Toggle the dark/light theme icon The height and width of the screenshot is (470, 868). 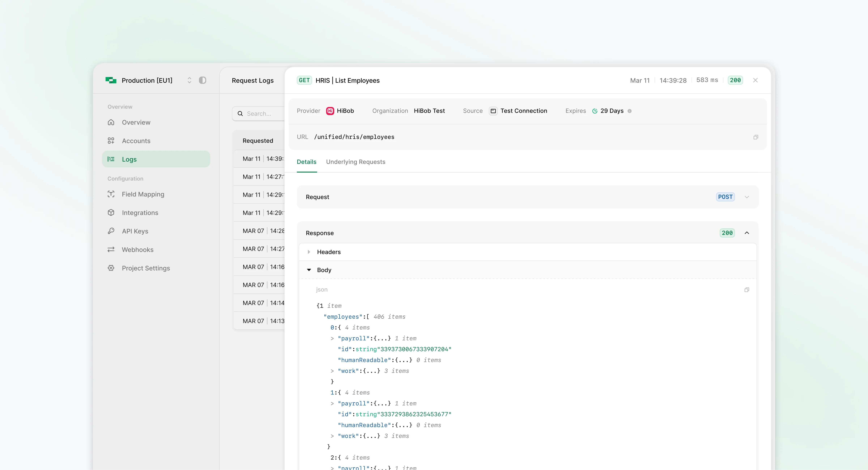pos(203,80)
